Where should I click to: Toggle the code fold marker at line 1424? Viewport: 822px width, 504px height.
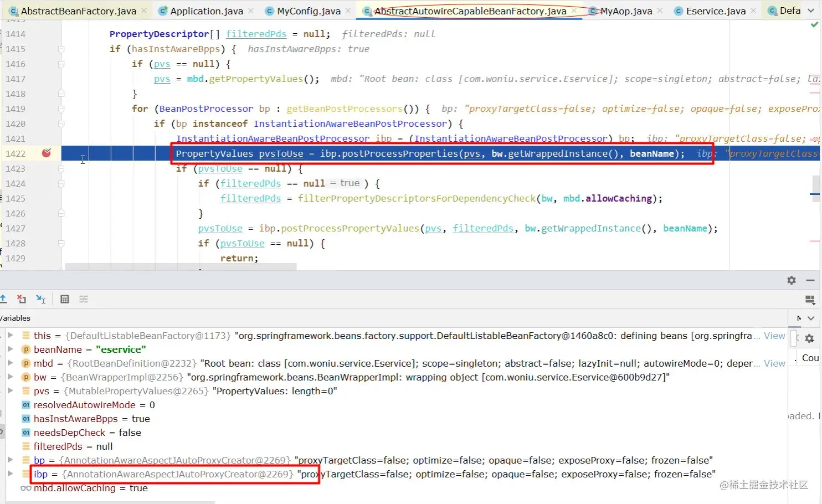[x=61, y=183]
